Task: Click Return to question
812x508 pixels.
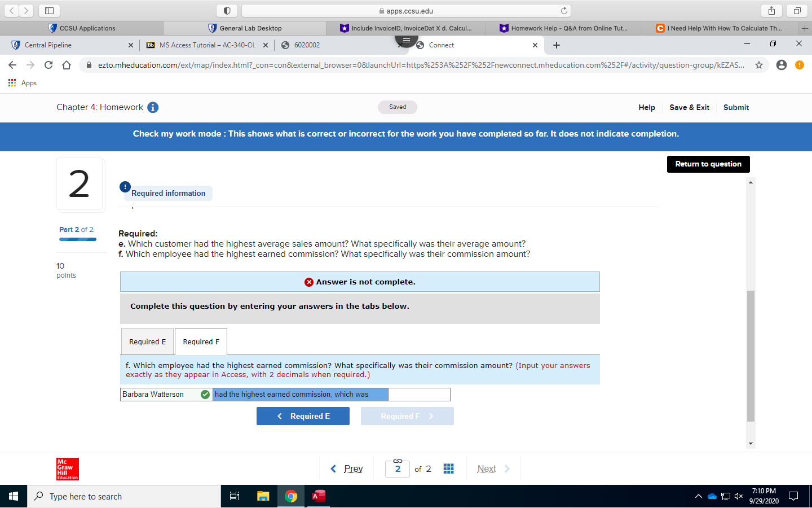Action: click(x=708, y=164)
